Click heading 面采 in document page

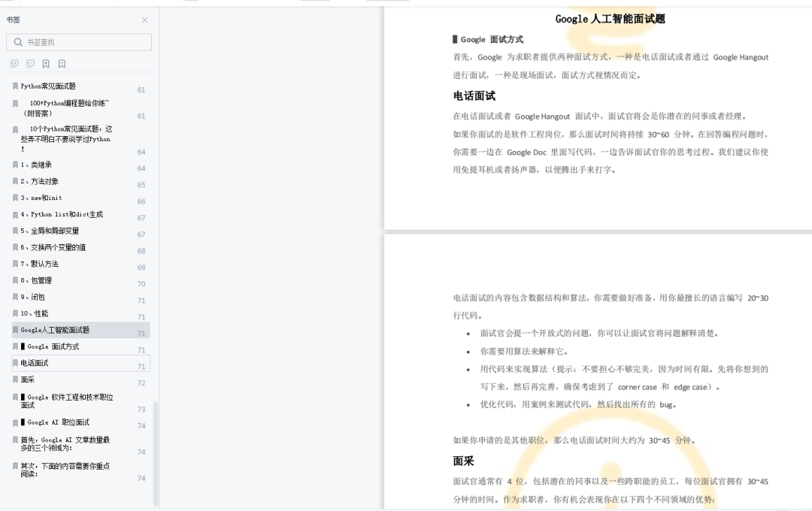[463, 461]
